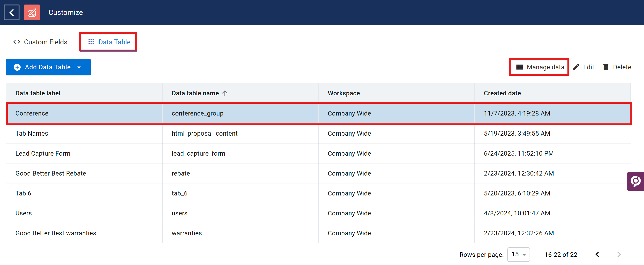Switch to the Custom Fields tab
The width and height of the screenshot is (644, 265).
(x=40, y=42)
